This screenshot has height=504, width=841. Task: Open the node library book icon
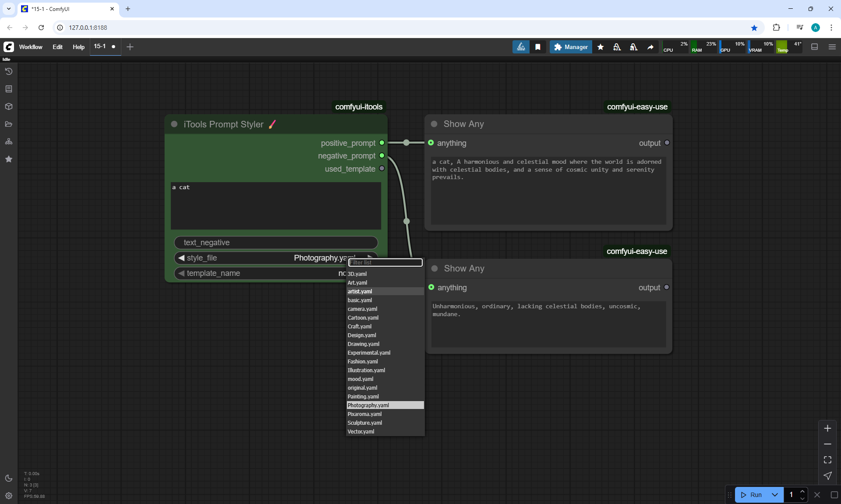(9, 89)
